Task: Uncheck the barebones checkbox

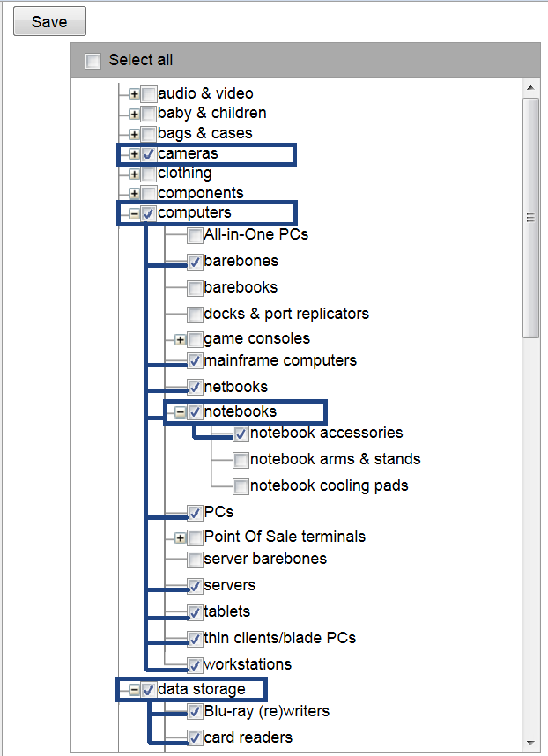Action: point(194,261)
